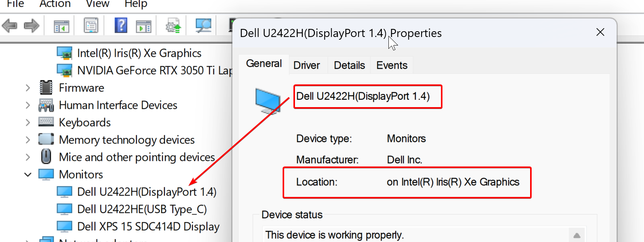The image size is (644, 242).
Task: Click the 'Monitors' device type value
Action: pyautogui.click(x=406, y=138)
